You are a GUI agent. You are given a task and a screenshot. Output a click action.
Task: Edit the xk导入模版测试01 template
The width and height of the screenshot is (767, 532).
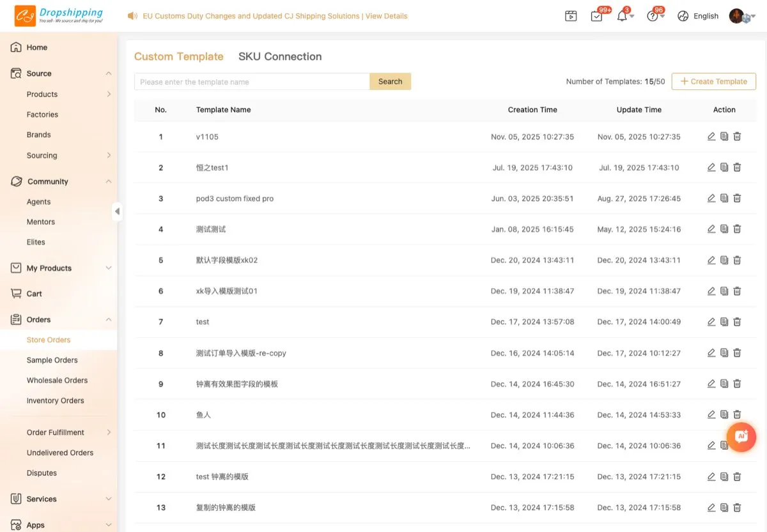pyautogui.click(x=711, y=291)
